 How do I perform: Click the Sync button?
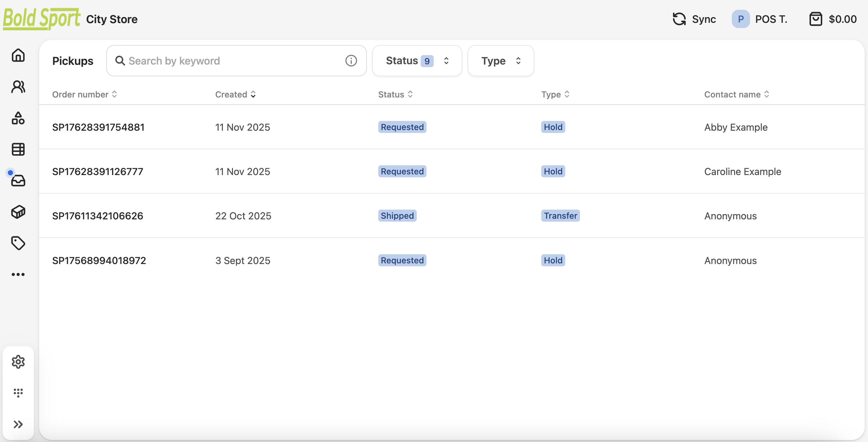(x=694, y=19)
